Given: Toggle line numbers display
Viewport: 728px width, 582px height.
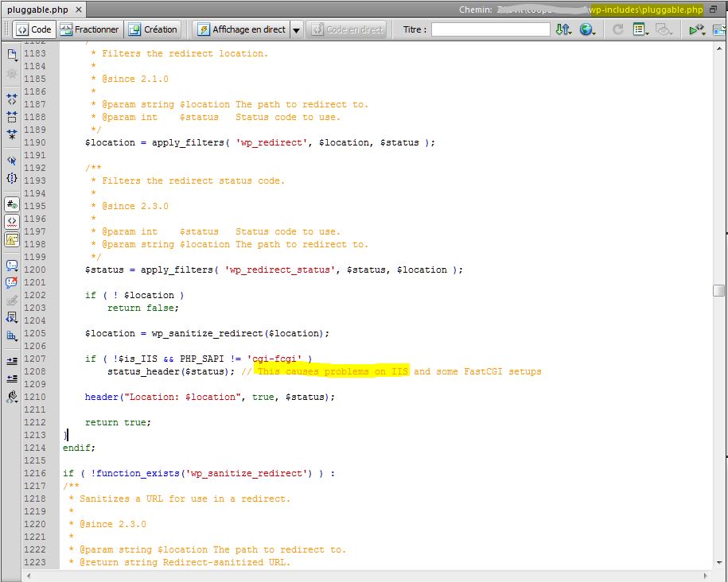Looking at the screenshot, I should (x=12, y=204).
